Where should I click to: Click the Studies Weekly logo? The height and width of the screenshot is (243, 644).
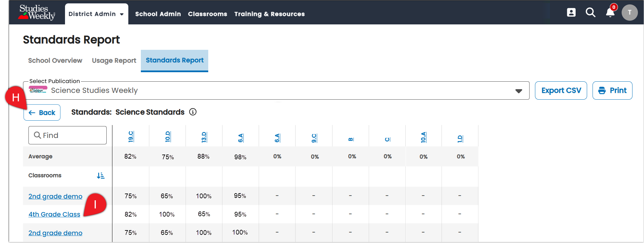37,12
